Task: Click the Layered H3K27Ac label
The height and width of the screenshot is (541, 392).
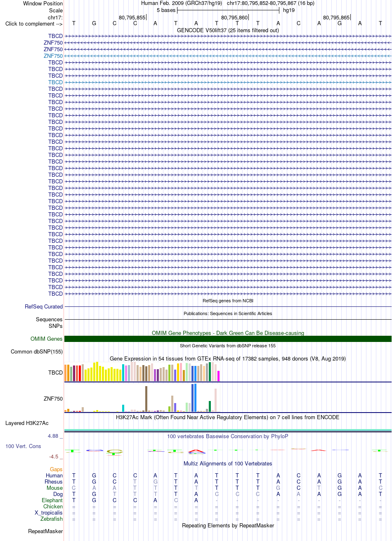Action: (x=27, y=423)
